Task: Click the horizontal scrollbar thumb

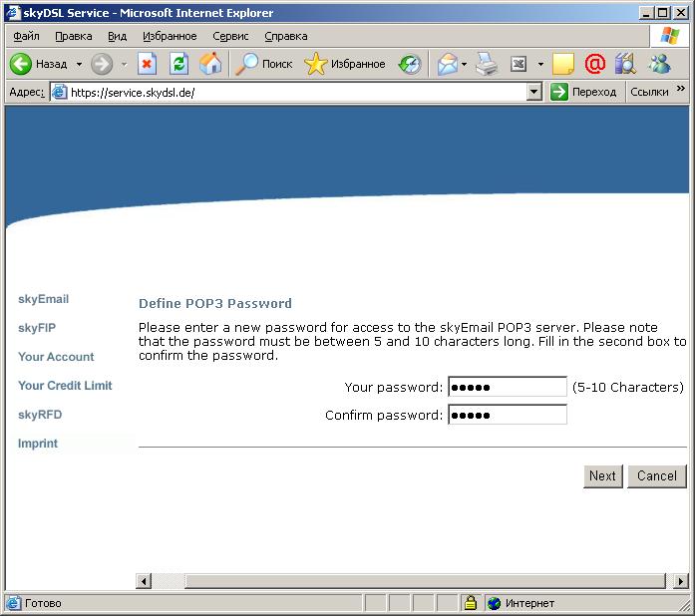Action: (425, 580)
